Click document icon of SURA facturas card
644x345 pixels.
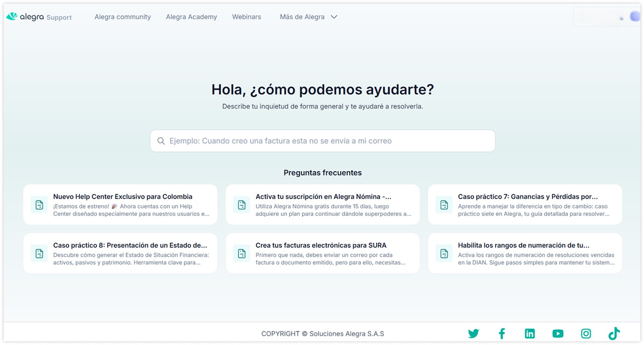click(x=242, y=254)
